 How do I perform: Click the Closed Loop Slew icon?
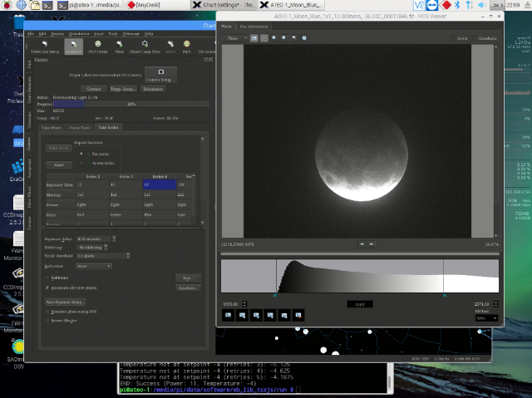pos(145,44)
